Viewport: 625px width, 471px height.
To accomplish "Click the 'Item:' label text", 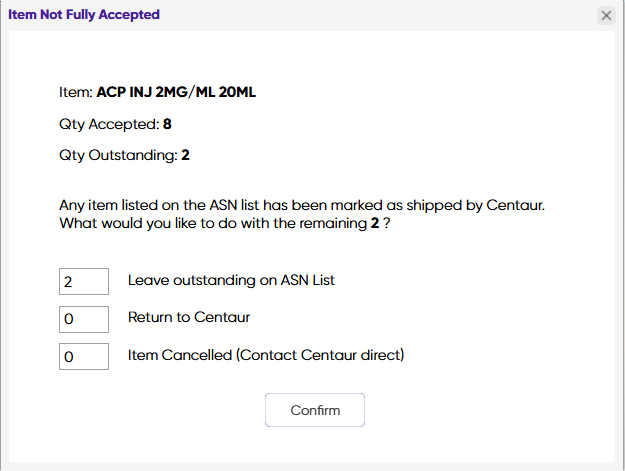I will pyautogui.click(x=75, y=93).
